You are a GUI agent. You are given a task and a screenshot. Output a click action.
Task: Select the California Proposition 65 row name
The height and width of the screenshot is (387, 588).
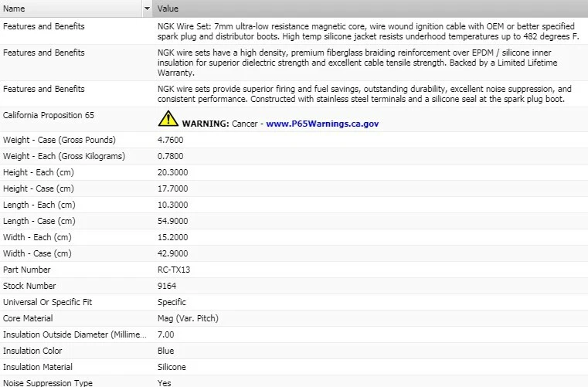[49, 115]
